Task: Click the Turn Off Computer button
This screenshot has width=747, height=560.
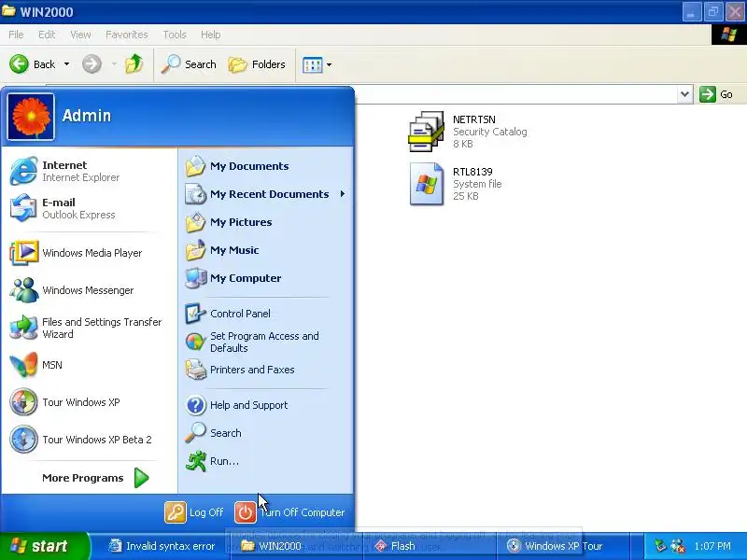Action: [289, 512]
